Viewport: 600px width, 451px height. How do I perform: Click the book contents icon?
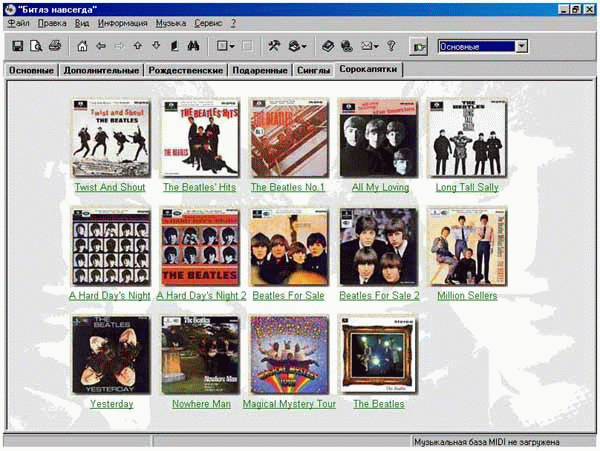pos(174,46)
